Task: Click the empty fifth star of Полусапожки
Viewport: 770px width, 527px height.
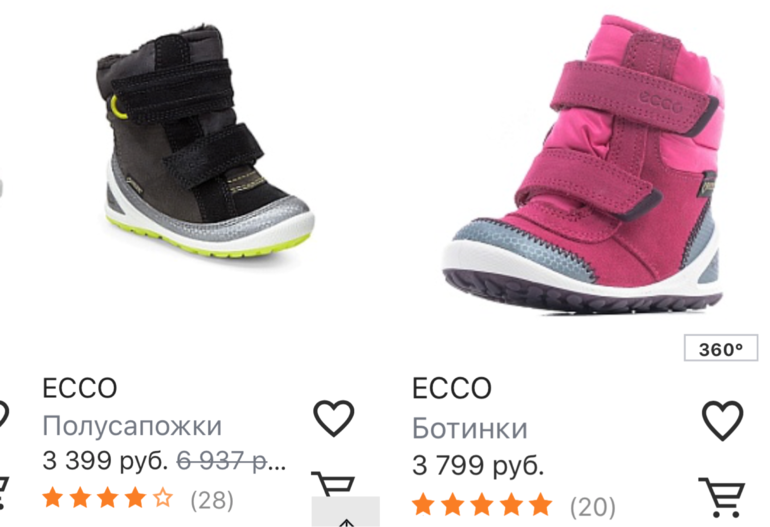Action: pyautogui.click(x=163, y=498)
